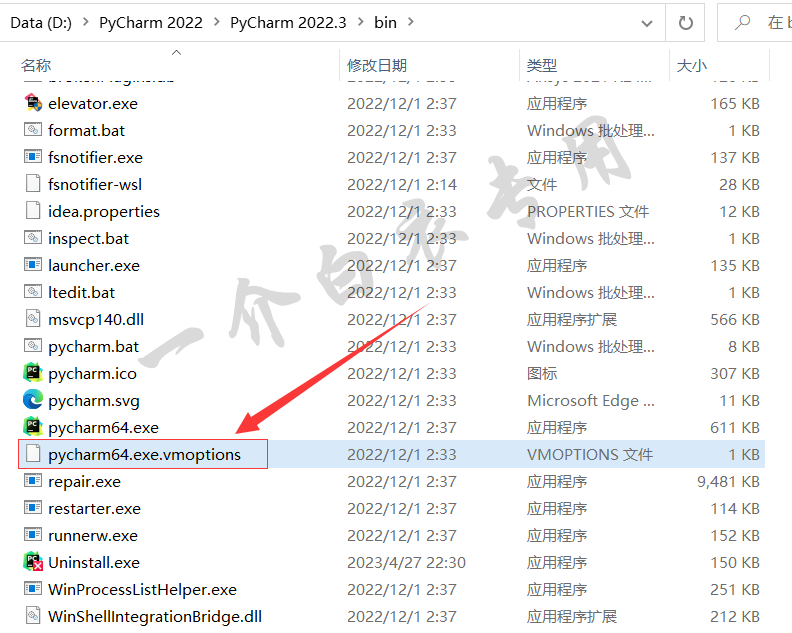Expand chevron after PyCharm 2022.3

(361, 22)
